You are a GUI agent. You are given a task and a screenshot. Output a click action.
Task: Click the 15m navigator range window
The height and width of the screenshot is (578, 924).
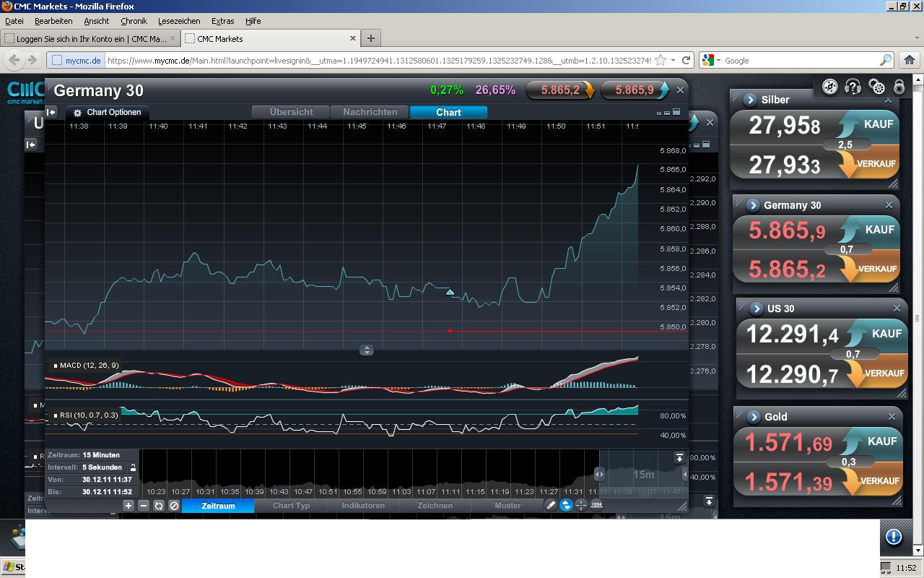642,475
